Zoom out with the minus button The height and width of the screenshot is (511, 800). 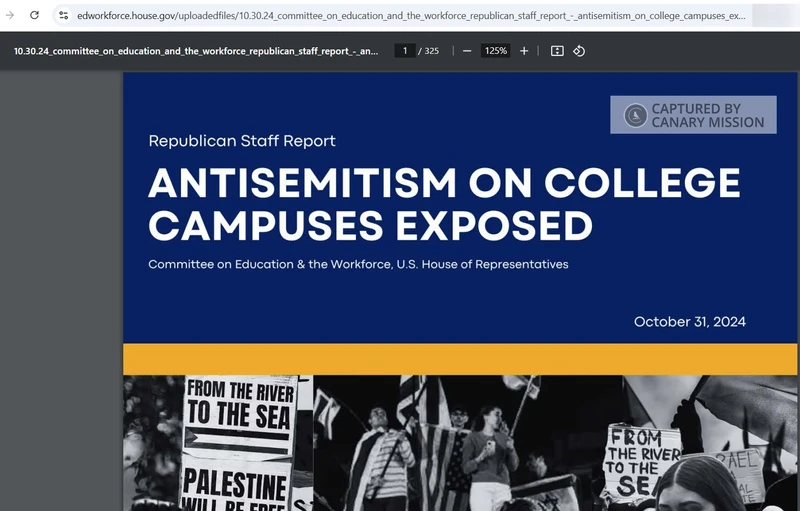467,51
